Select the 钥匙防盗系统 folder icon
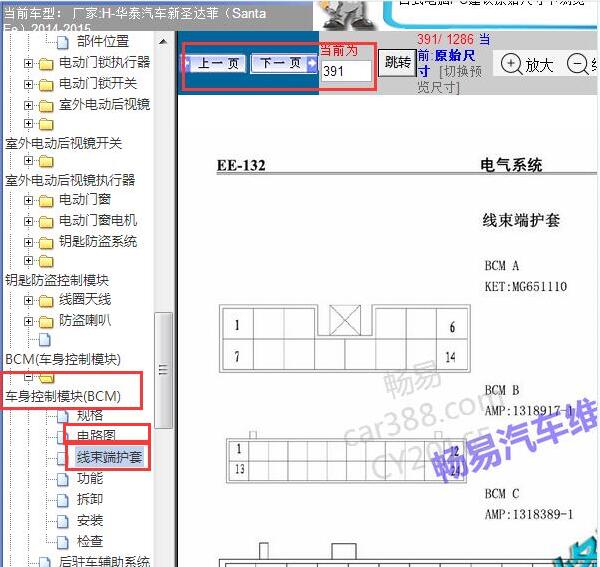Viewport: 600px width, 567px height. (46, 243)
